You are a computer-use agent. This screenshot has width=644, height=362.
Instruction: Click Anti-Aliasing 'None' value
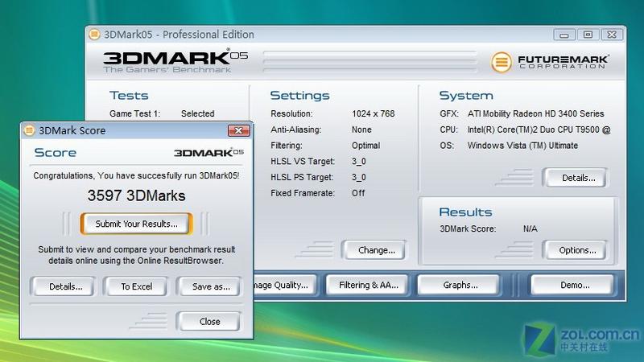coord(361,130)
